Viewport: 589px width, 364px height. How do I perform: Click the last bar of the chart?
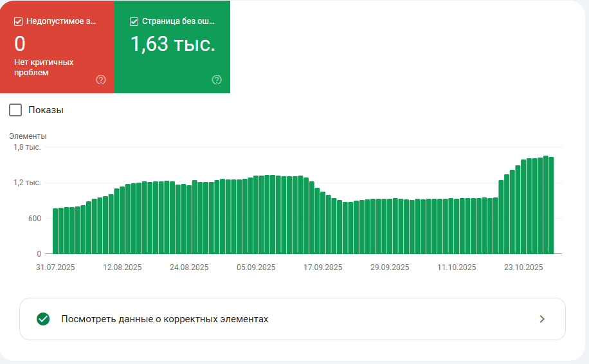click(x=552, y=206)
